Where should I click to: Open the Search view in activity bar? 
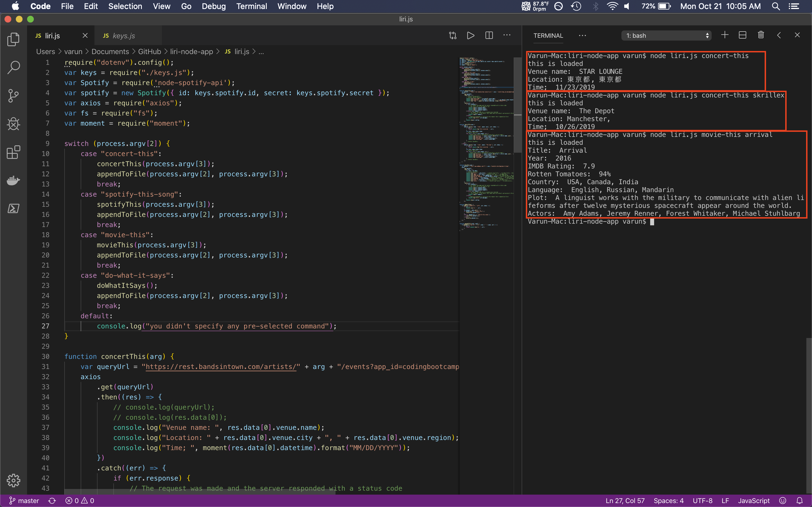pyautogui.click(x=14, y=67)
